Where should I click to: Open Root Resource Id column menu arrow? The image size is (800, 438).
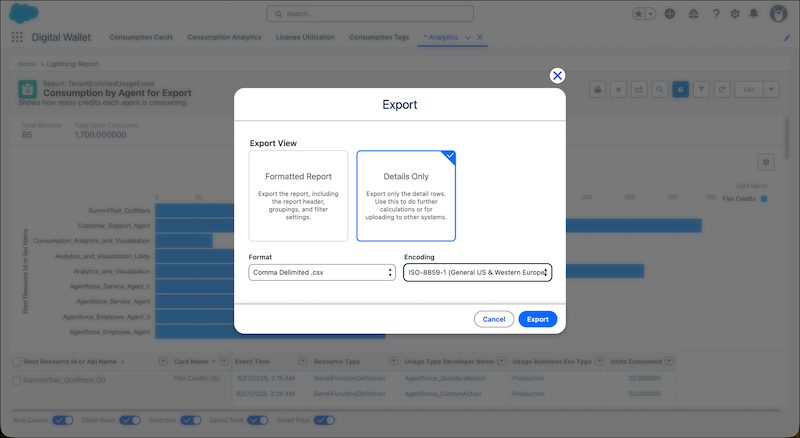[x=163, y=361]
